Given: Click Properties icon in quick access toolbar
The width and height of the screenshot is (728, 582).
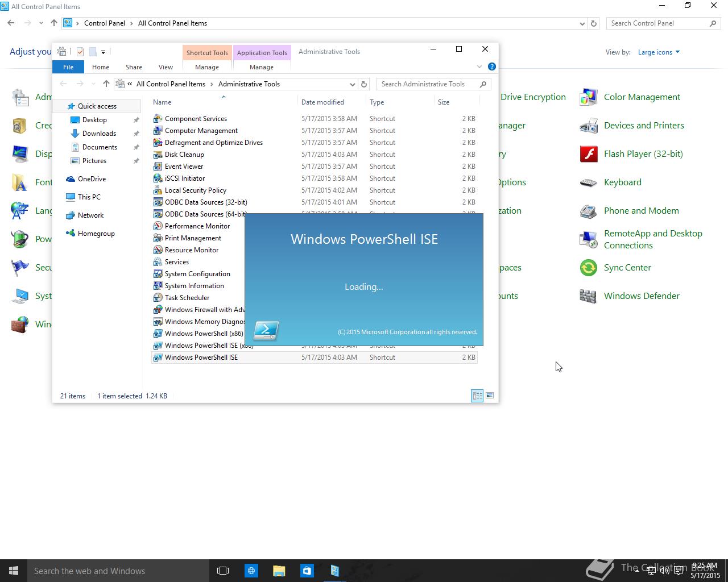Looking at the screenshot, I should 80,52.
